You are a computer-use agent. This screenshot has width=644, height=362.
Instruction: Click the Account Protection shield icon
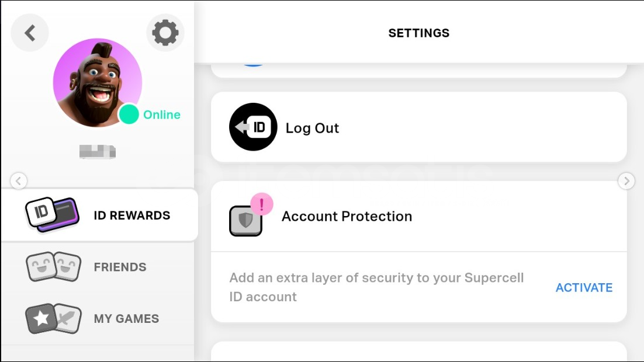[245, 221]
